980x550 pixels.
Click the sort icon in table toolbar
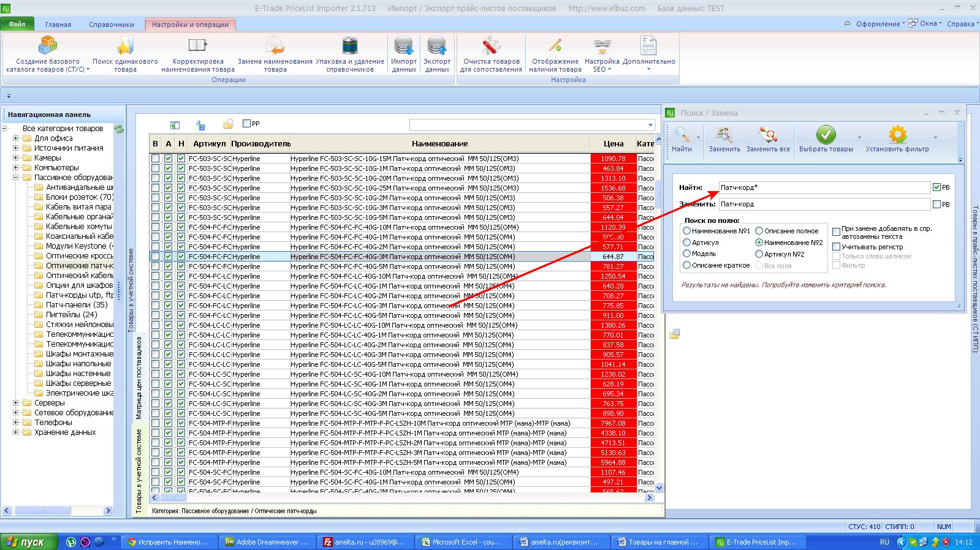pyautogui.click(x=200, y=125)
